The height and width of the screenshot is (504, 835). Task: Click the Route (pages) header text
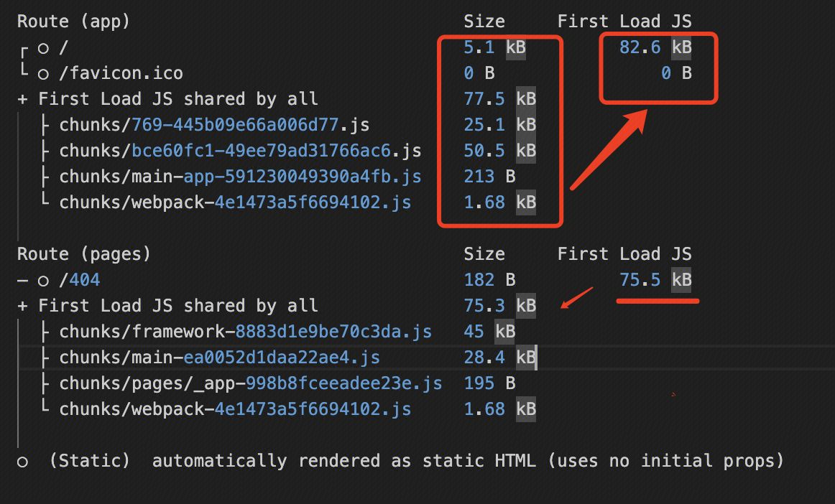(x=83, y=254)
